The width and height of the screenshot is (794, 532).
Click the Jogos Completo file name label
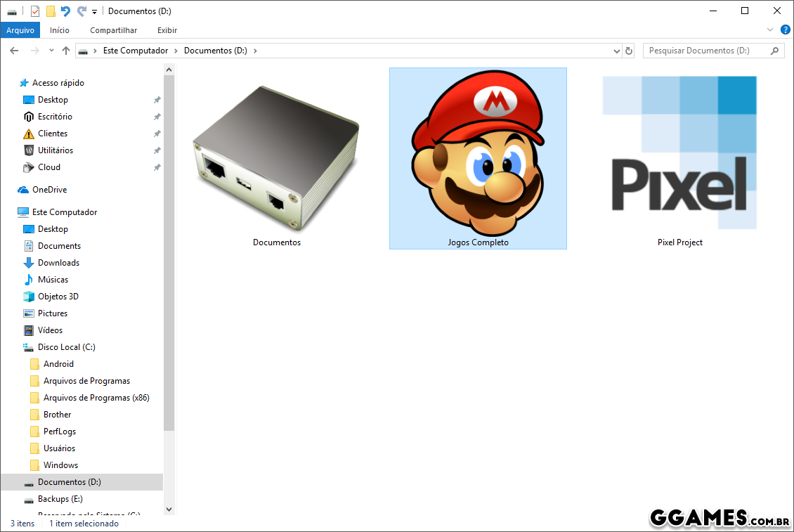478,242
